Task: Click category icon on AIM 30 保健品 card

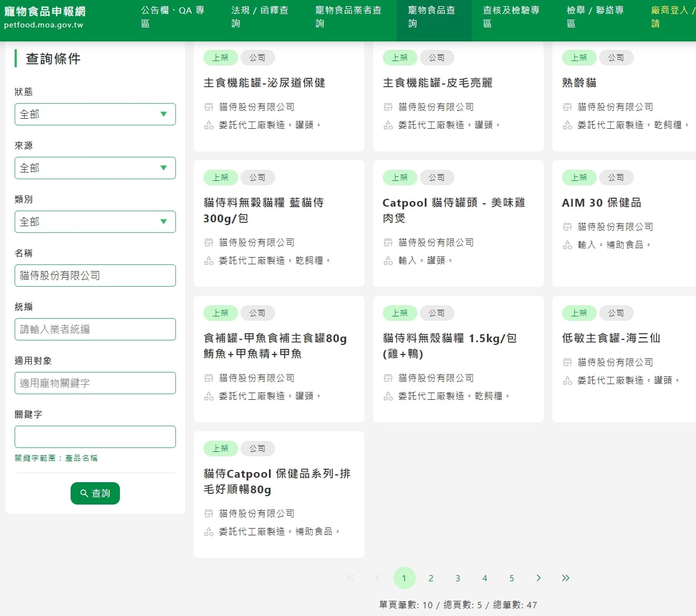Action: point(567,245)
